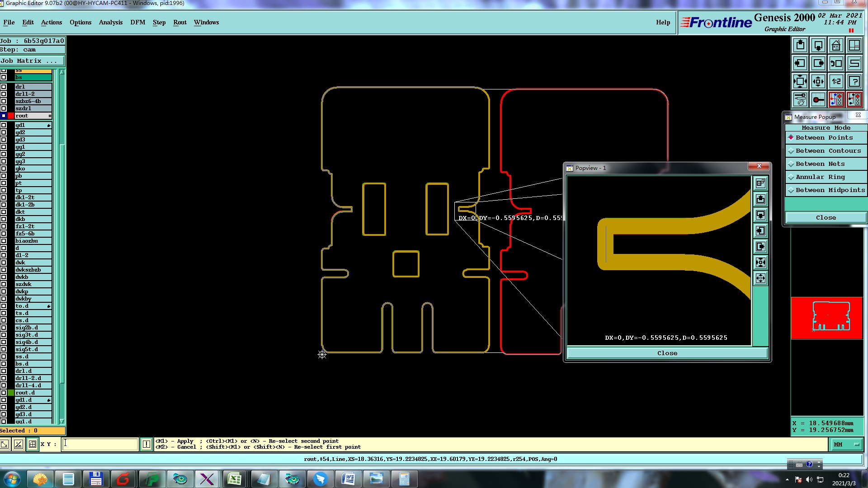Open the DFM menu

(137, 22)
